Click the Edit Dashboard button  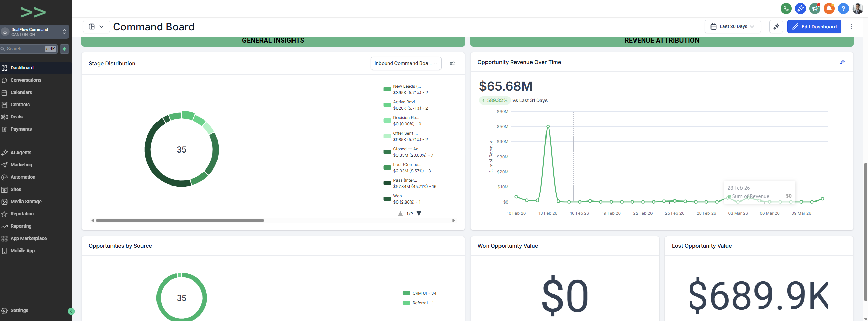814,26
